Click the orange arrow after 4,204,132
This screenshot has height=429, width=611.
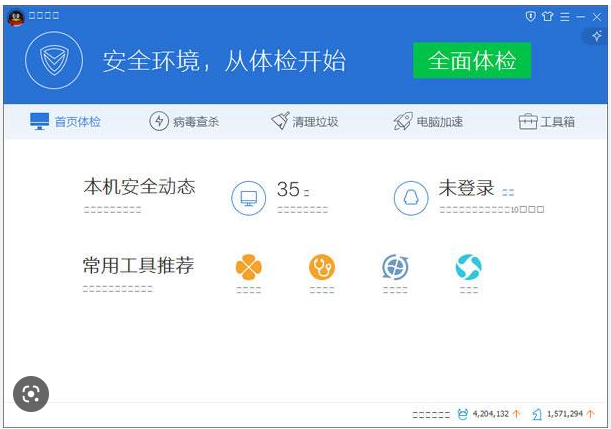coord(517,414)
